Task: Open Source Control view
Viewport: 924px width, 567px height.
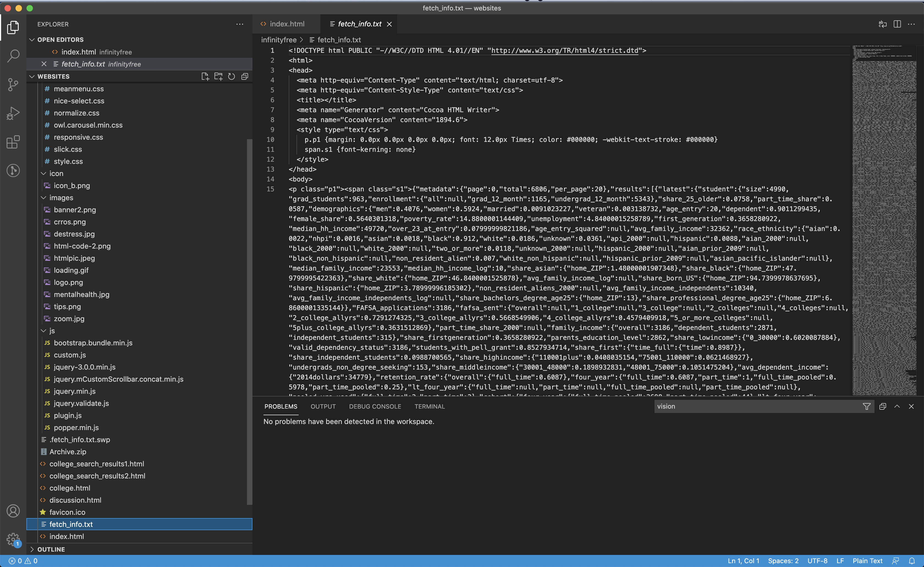Action: pos(13,84)
